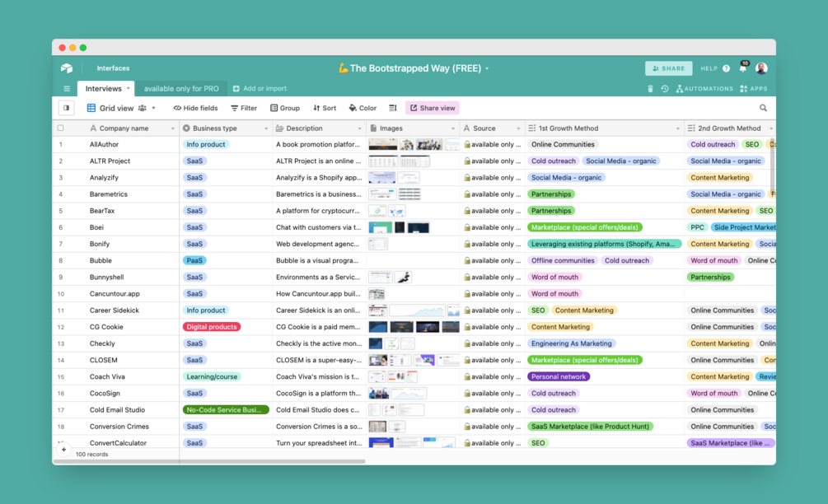Viewport: 828px width, 504px height.
Task: Open the Filter option
Action: click(x=244, y=108)
